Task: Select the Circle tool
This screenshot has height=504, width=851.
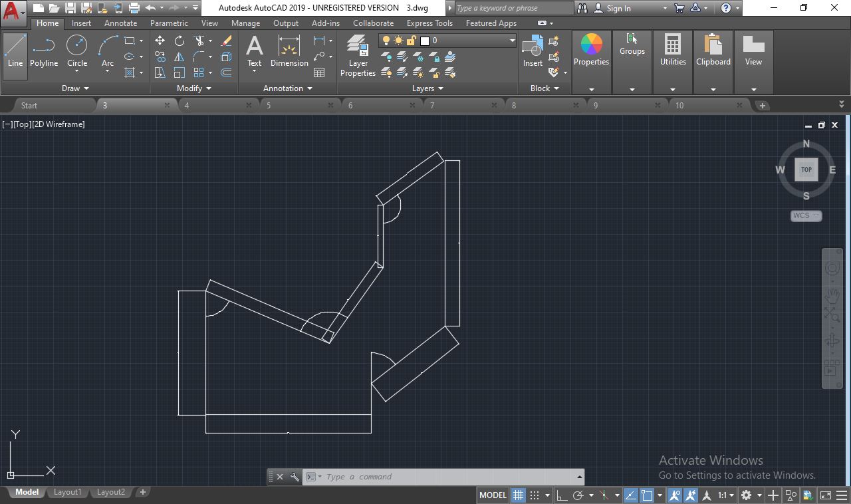Action: (x=76, y=46)
